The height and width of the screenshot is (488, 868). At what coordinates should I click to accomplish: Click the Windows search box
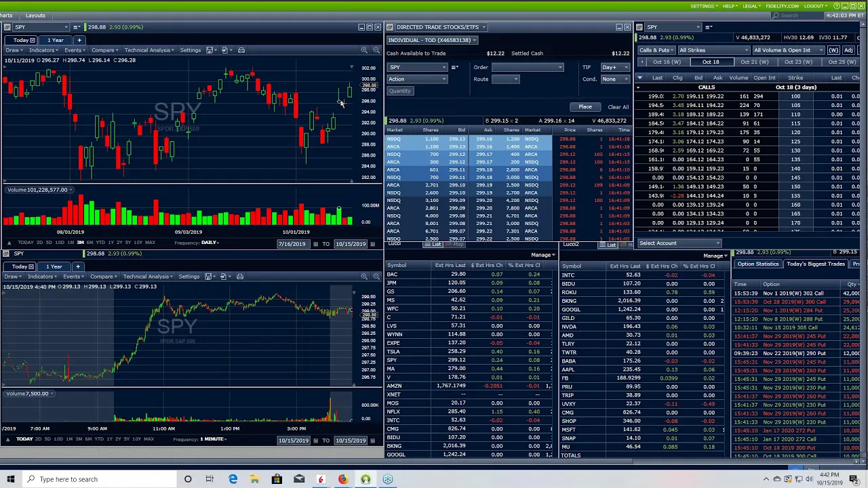point(98,479)
